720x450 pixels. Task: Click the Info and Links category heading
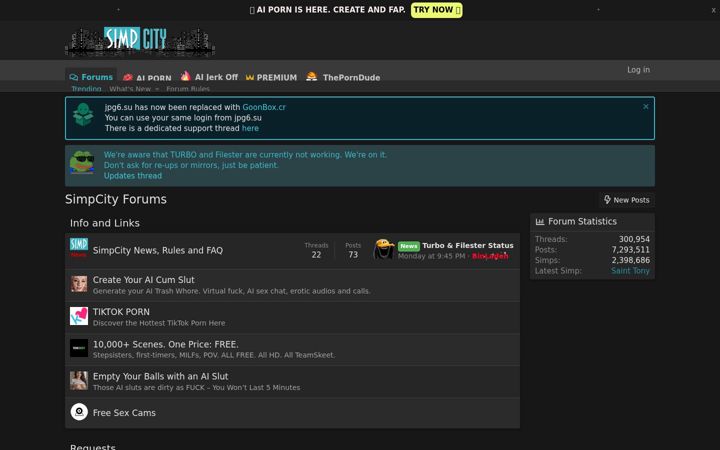coord(105,223)
